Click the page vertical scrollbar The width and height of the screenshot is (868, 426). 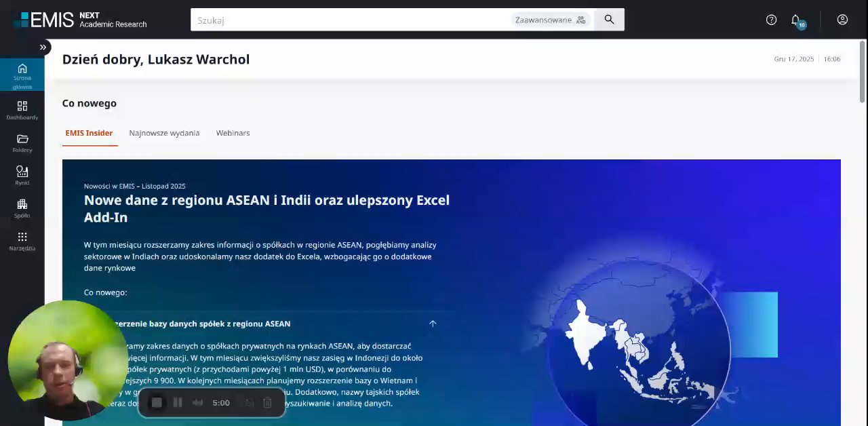[x=863, y=71]
